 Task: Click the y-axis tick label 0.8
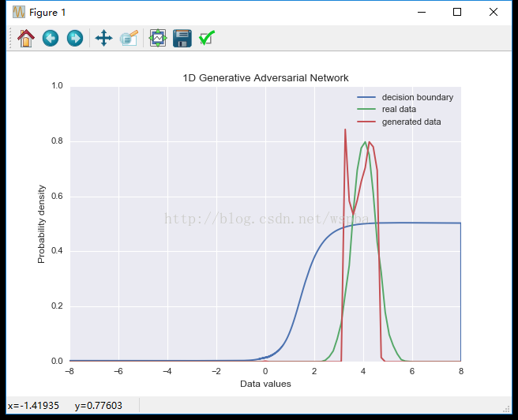point(57,141)
